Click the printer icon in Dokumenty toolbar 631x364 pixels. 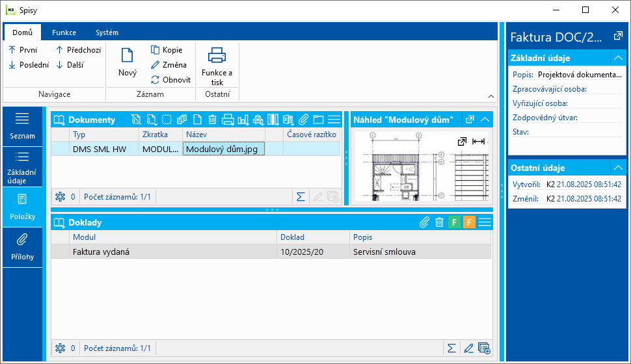pyautogui.click(x=228, y=120)
